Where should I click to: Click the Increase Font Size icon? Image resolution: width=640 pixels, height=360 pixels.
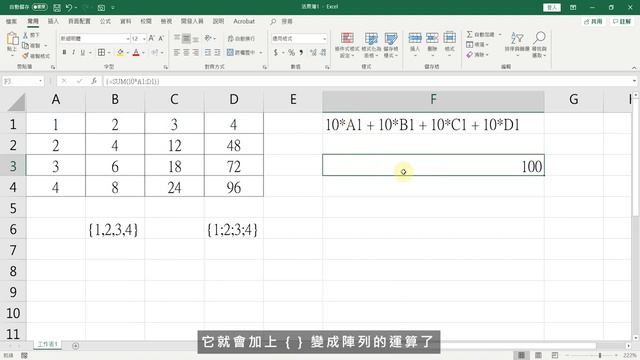pos(151,38)
